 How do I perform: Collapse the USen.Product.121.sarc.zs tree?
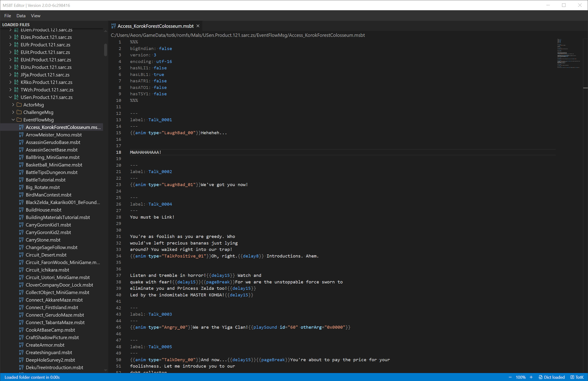point(10,97)
